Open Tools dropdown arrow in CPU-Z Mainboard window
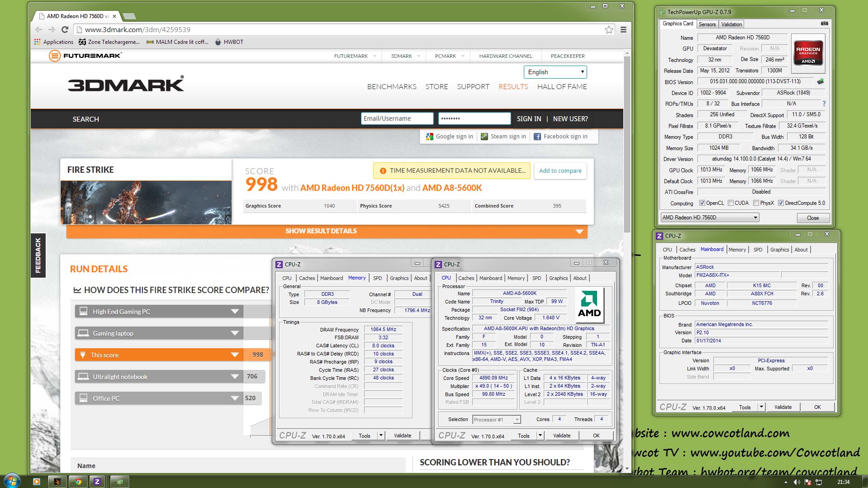868x488 pixels. point(761,407)
